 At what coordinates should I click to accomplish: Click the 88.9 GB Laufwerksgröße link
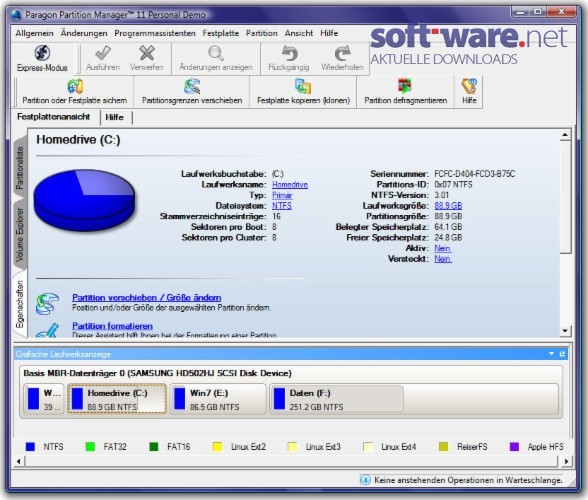(x=448, y=206)
